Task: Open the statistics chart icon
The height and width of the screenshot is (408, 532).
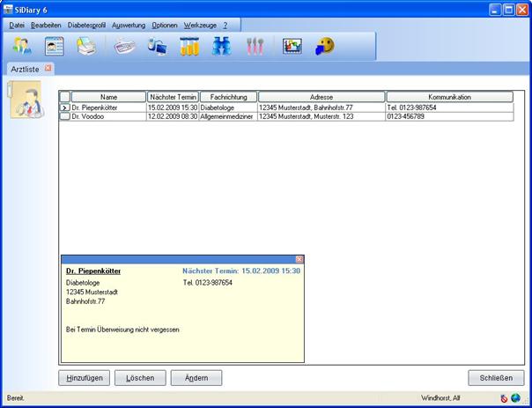Action: 292,46
